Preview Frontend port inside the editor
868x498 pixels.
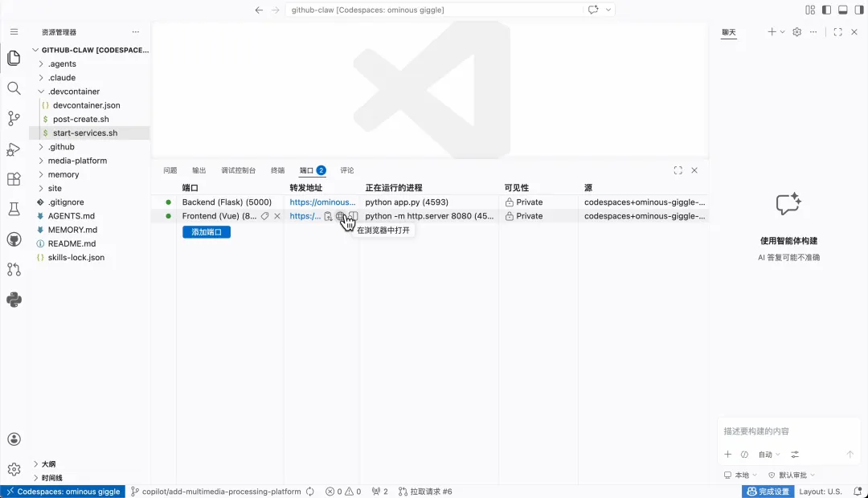point(354,215)
